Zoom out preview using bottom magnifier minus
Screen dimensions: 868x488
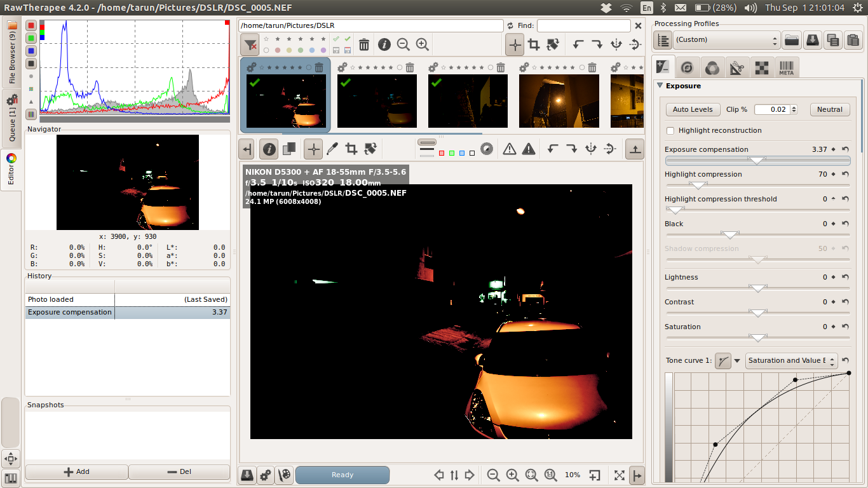coord(493,475)
